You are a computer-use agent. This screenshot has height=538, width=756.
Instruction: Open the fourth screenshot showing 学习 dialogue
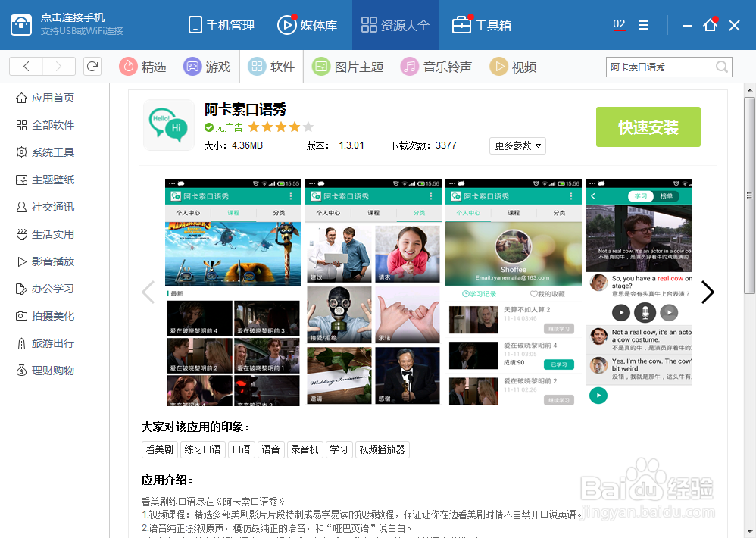[x=639, y=292]
